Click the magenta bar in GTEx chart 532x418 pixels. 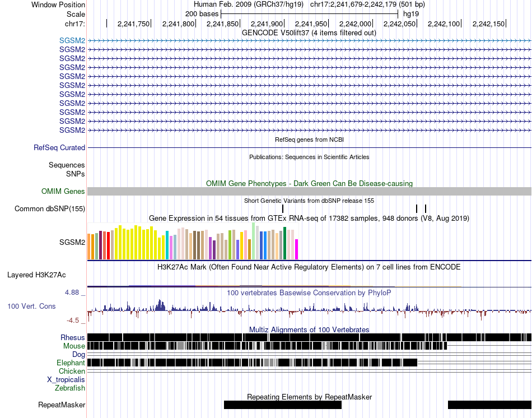[x=297, y=249]
